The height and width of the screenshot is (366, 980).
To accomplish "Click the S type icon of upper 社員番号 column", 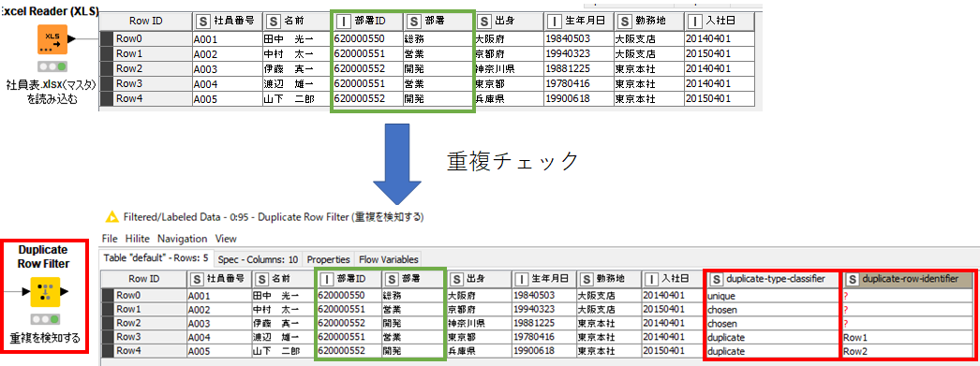I will tap(203, 21).
